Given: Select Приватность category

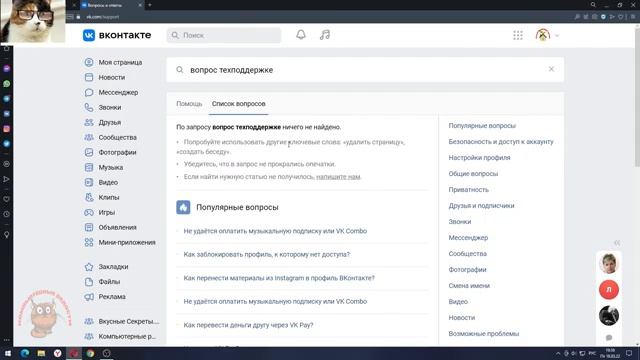Looking at the screenshot, I should 468,190.
